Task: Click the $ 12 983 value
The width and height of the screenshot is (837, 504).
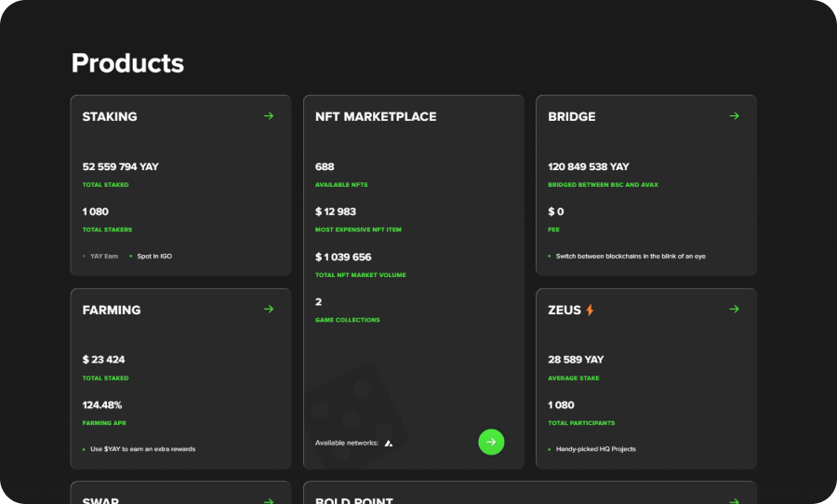Action: [x=335, y=212]
